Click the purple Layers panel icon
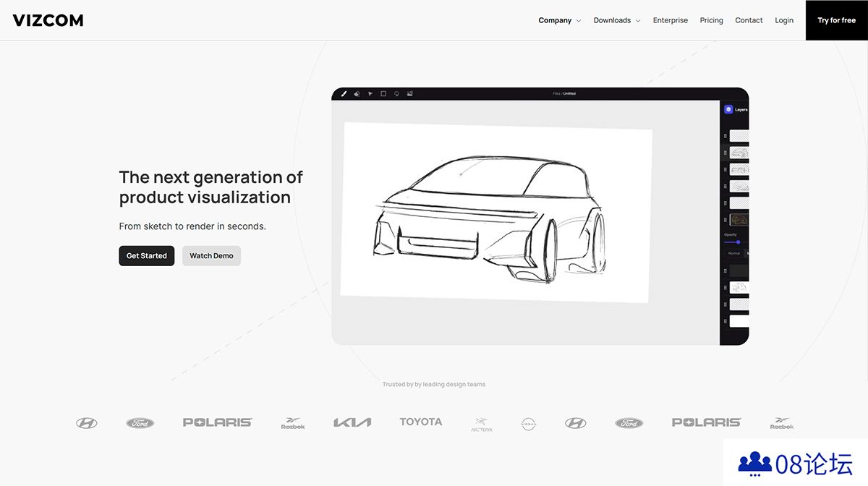 pyautogui.click(x=728, y=109)
